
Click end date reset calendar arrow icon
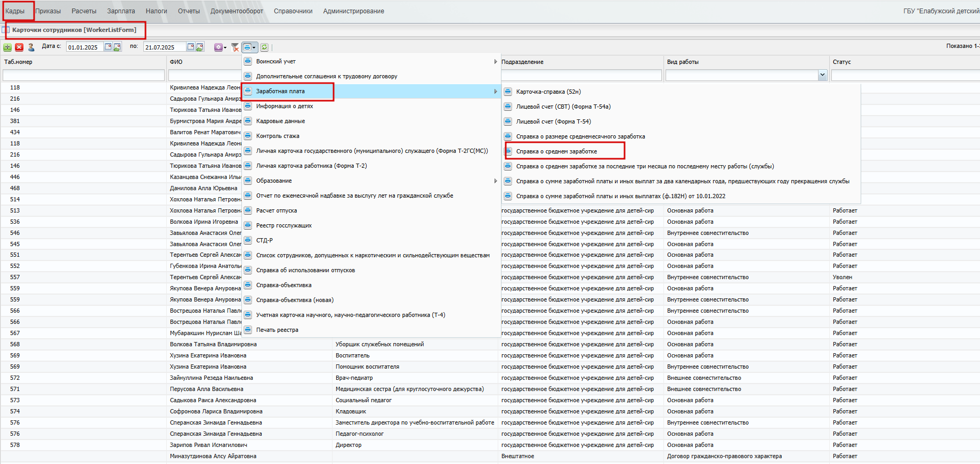[200, 47]
